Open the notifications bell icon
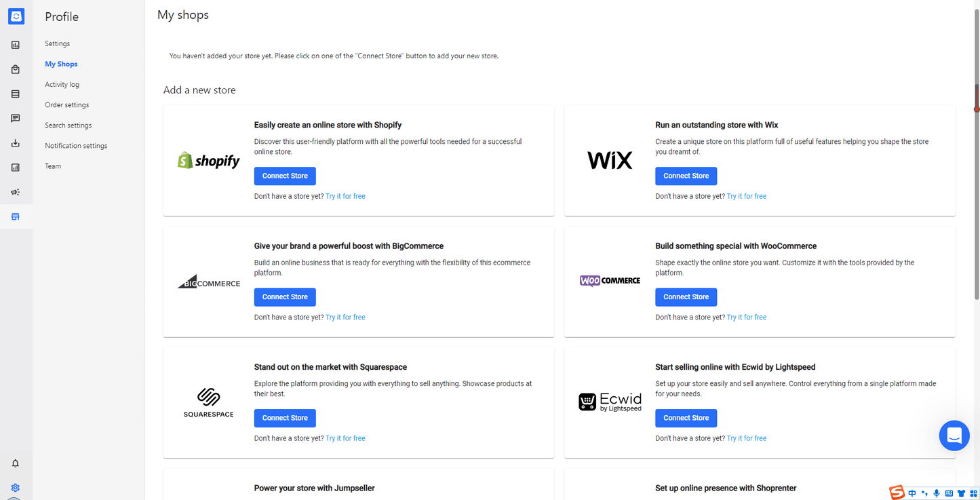980x500 pixels. [x=16, y=463]
